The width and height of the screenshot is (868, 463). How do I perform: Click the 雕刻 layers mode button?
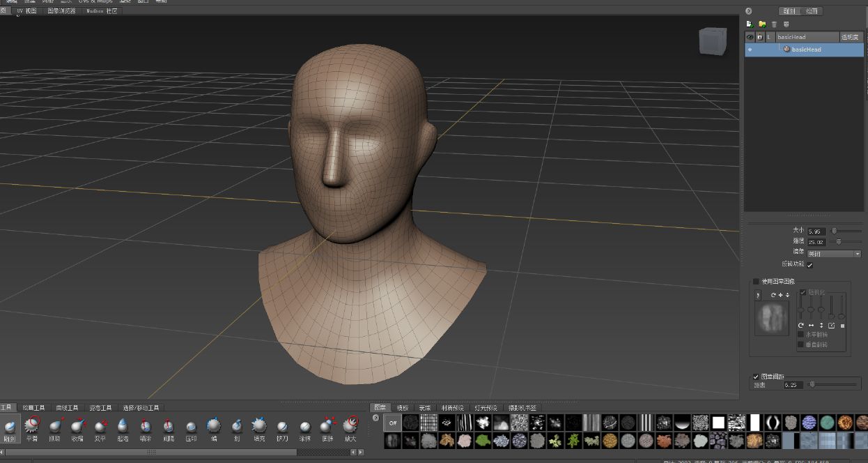coord(789,11)
